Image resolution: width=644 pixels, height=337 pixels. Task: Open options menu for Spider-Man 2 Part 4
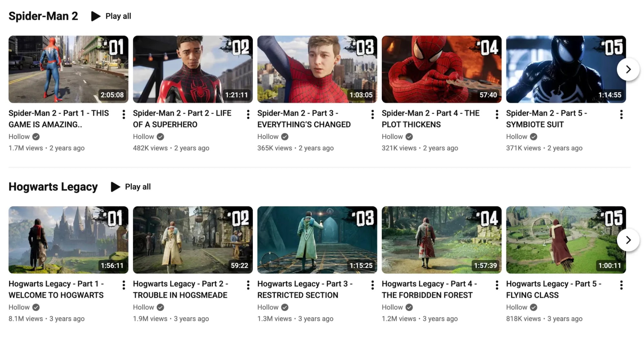497,114
